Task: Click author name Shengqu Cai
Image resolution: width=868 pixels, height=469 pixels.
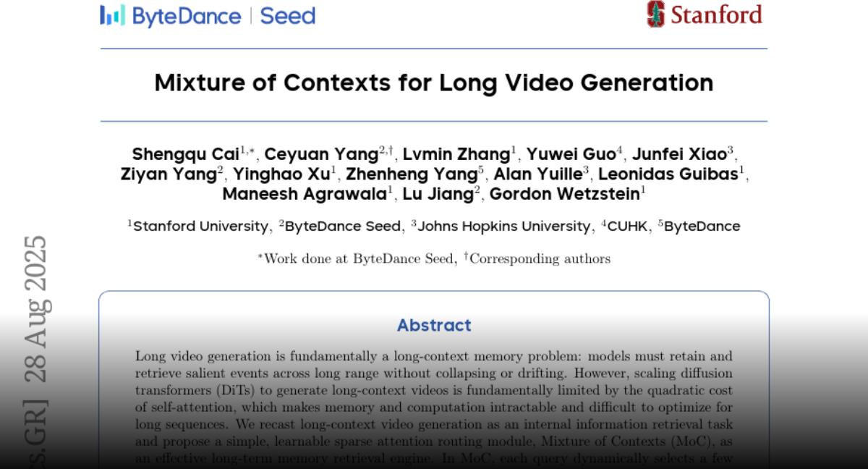Action: click(x=185, y=154)
